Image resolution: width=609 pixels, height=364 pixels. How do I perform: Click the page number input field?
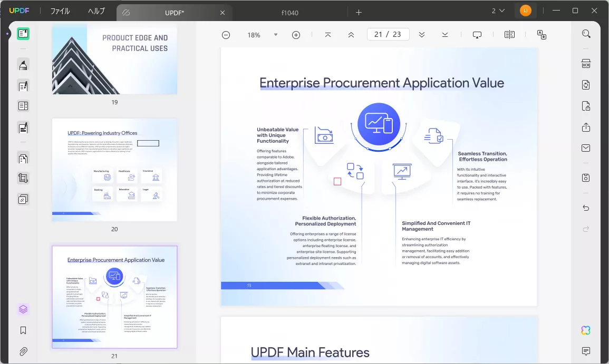(388, 35)
